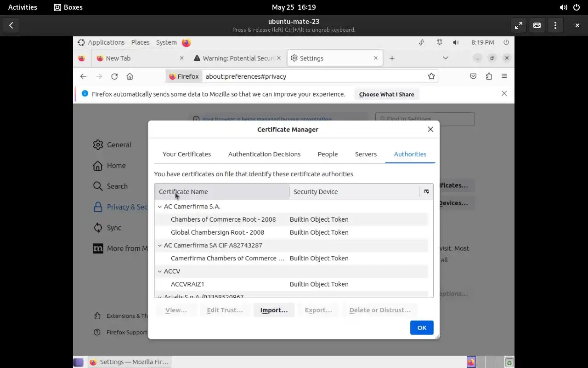The height and width of the screenshot is (368, 588).
Task: Collapse the AC Camerfirma S.A. group
Action: click(160, 207)
